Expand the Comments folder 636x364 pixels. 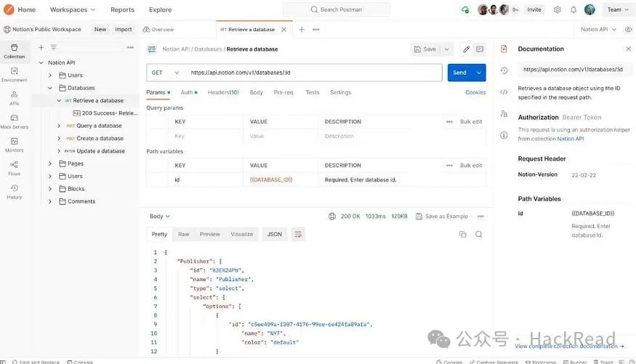tap(50, 201)
